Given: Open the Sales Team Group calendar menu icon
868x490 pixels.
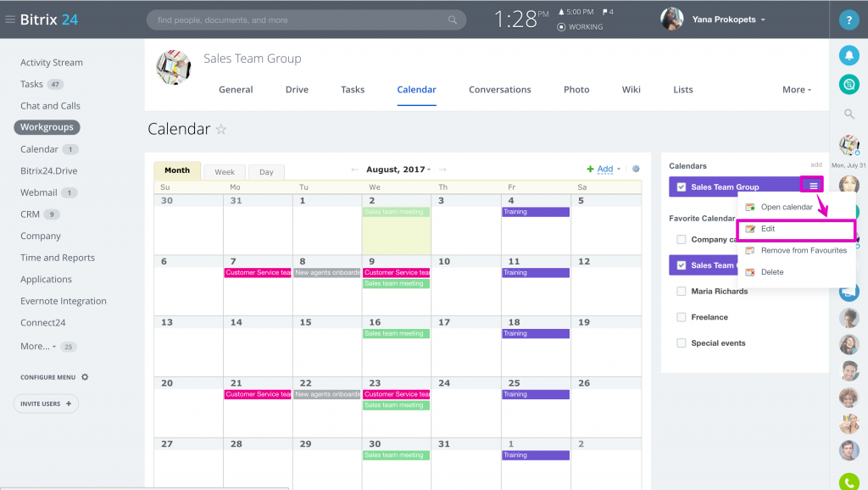Looking at the screenshot, I should point(813,186).
